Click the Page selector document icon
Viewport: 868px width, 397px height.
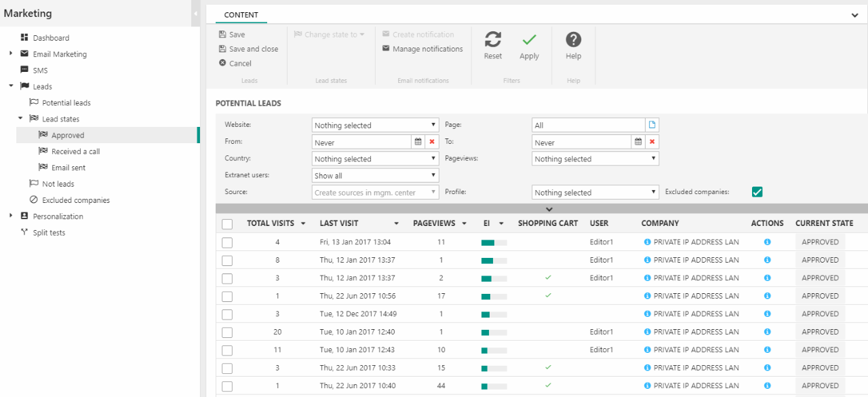(x=652, y=125)
